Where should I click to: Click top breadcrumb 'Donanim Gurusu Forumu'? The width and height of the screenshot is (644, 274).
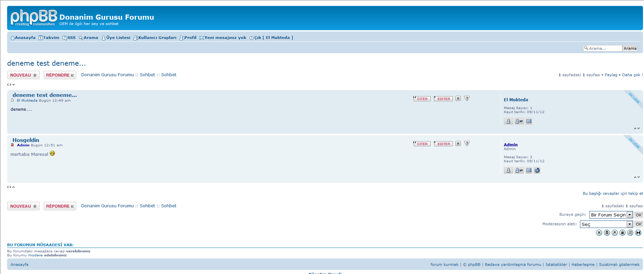(x=107, y=75)
